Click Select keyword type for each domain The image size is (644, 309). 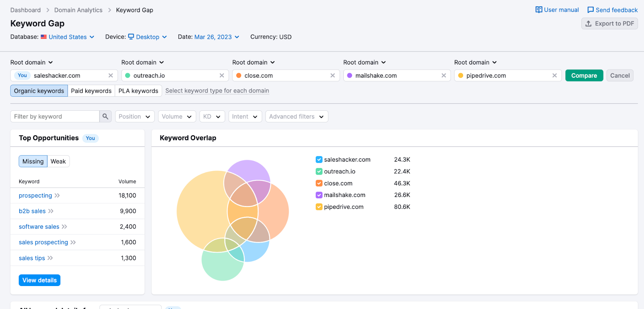pos(217,91)
